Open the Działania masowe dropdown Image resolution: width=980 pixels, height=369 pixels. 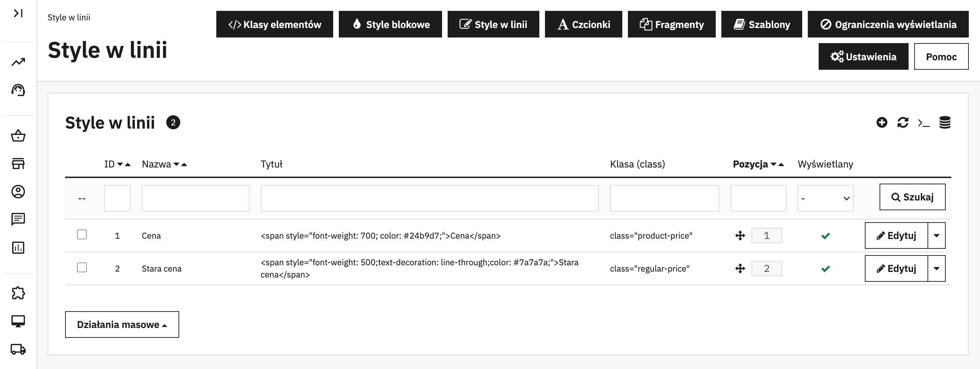click(x=122, y=324)
